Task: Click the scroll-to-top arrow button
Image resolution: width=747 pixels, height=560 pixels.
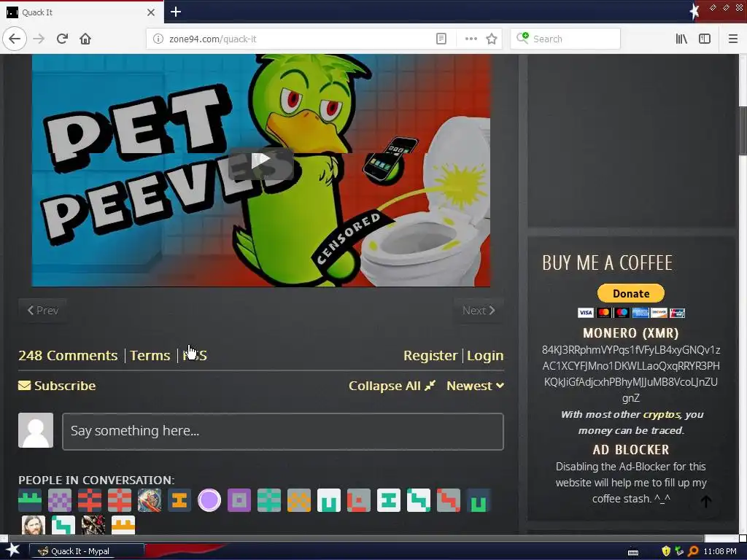Action: 706,501
